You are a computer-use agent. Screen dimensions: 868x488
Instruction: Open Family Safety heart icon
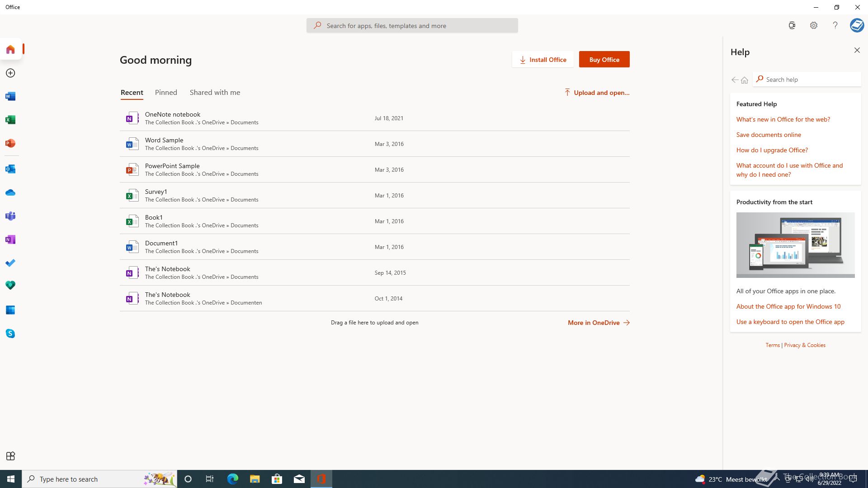10,285
